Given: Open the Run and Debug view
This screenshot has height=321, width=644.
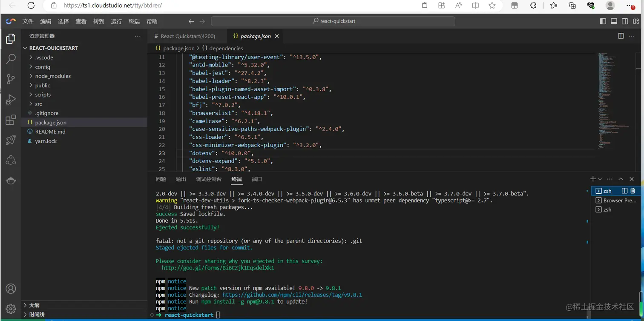Looking at the screenshot, I should pos(11,100).
